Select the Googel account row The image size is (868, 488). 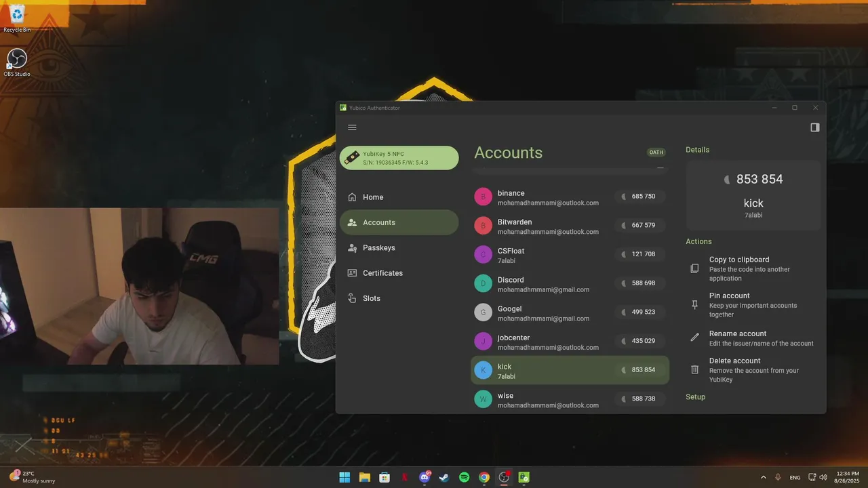pos(570,313)
